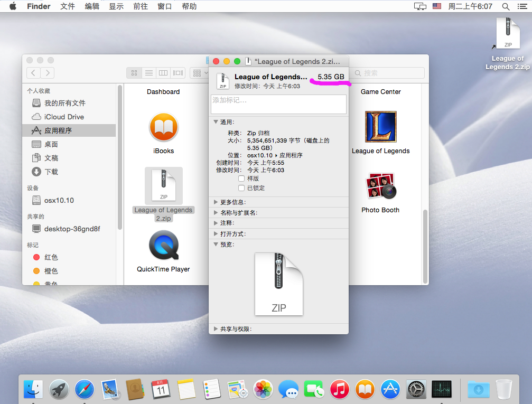Open Launchpad from the Dock
Viewport: 532px width, 404px height.
click(59, 389)
